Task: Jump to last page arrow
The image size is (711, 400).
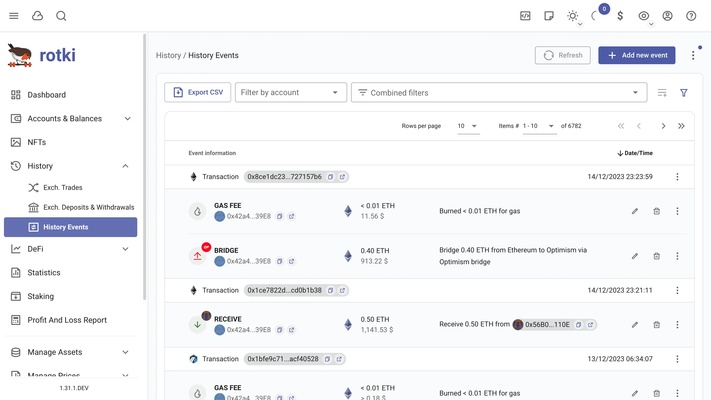Action: pyautogui.click(x=681, y=126)
